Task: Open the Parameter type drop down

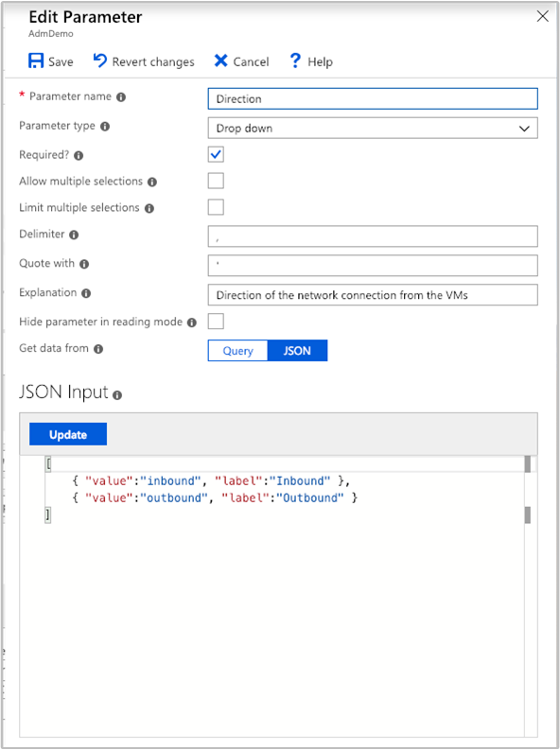Action: click(x=373, y=129)
